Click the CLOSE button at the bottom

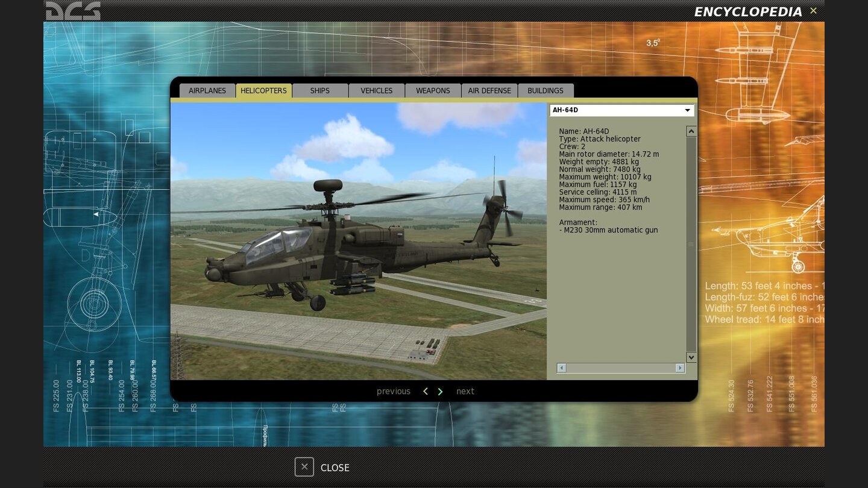click(322, 468)
